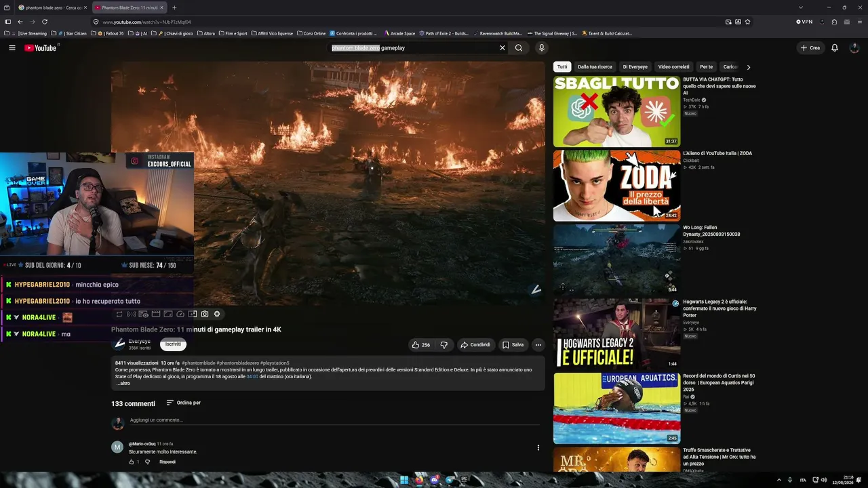Select the Video correlati chip
The width and height of the screenshot is (868, 488).
[673, 67]
